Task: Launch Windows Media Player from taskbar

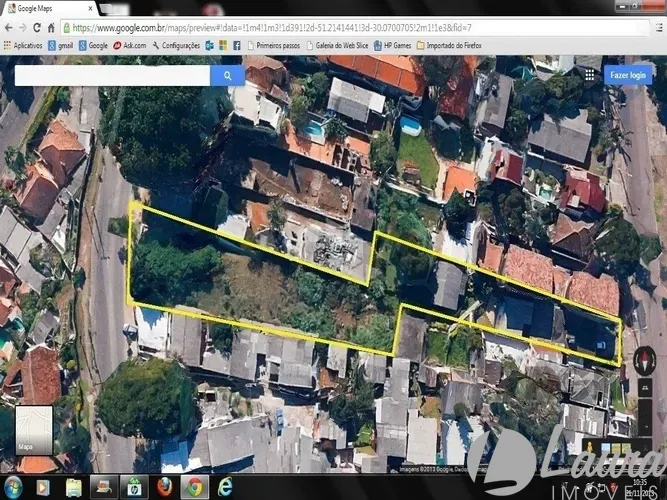Action: 43,488
